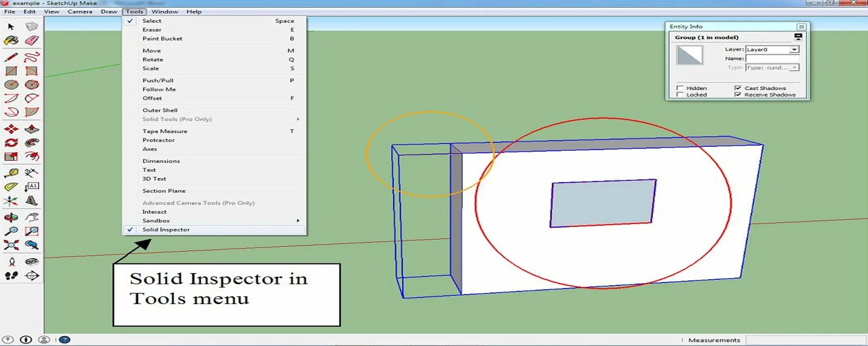The width and height of the screenshot is (868, 346).
Task: Choose the Push/Pull tool icon
Action: pyautogui.click(x=32, y=129)
